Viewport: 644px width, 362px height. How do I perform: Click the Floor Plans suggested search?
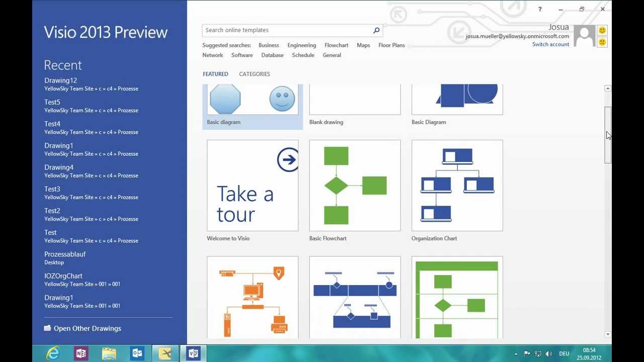pos(391,45)
